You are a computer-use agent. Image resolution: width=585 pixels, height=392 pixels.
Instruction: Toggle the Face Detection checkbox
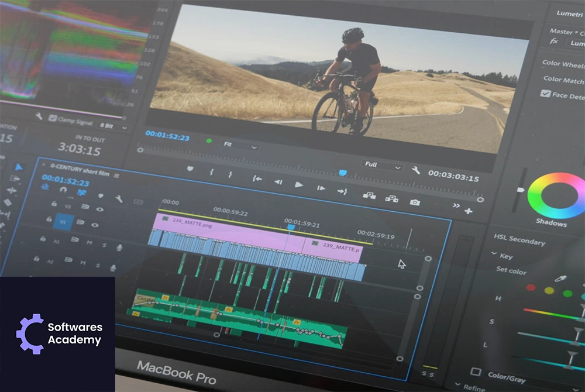pyautogui.click(x=546, y=93)
